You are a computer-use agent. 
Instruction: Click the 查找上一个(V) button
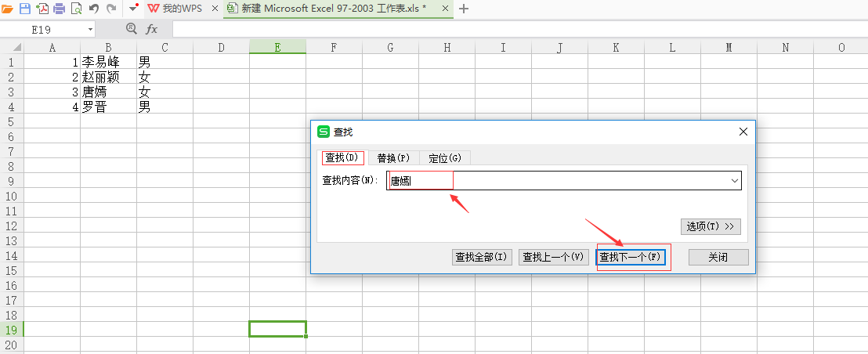click(x=554, y=257)
